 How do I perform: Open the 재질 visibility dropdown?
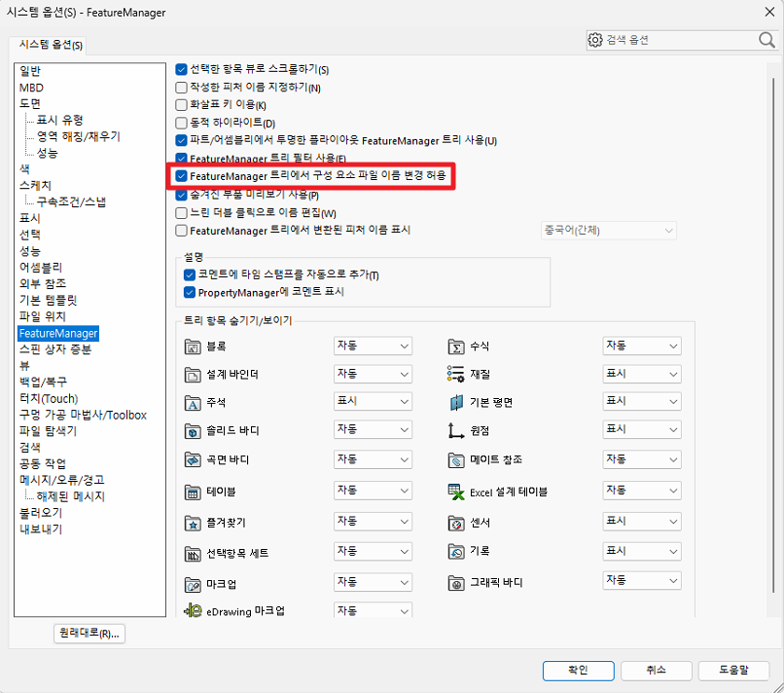click(642, 374)
